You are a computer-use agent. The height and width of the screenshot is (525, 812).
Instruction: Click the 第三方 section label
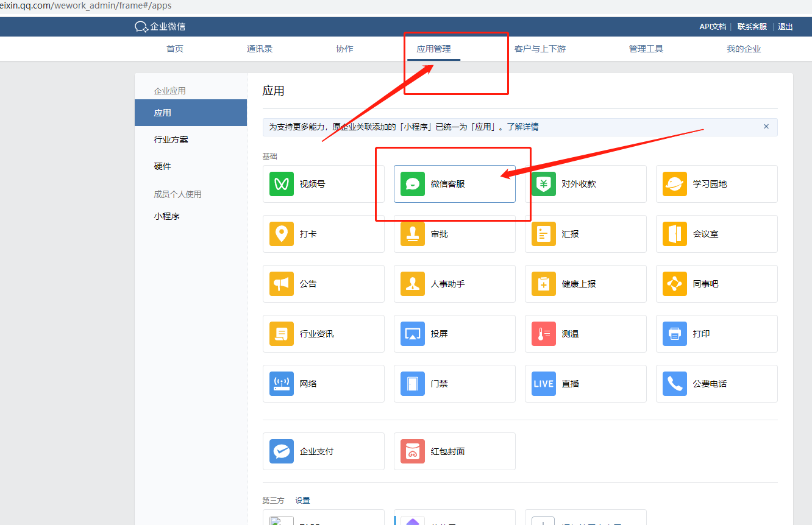pos(273,501)
